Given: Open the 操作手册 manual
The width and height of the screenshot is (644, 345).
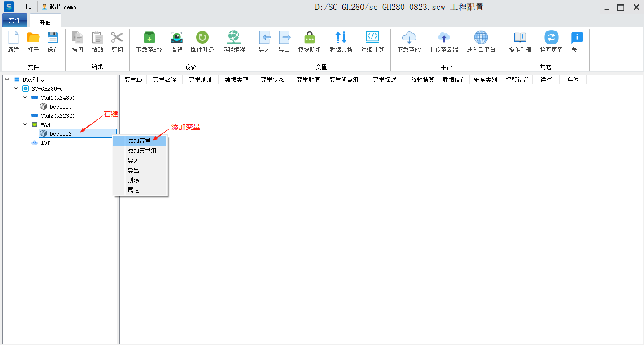Looking at the screenshot, I should [520, 38].
